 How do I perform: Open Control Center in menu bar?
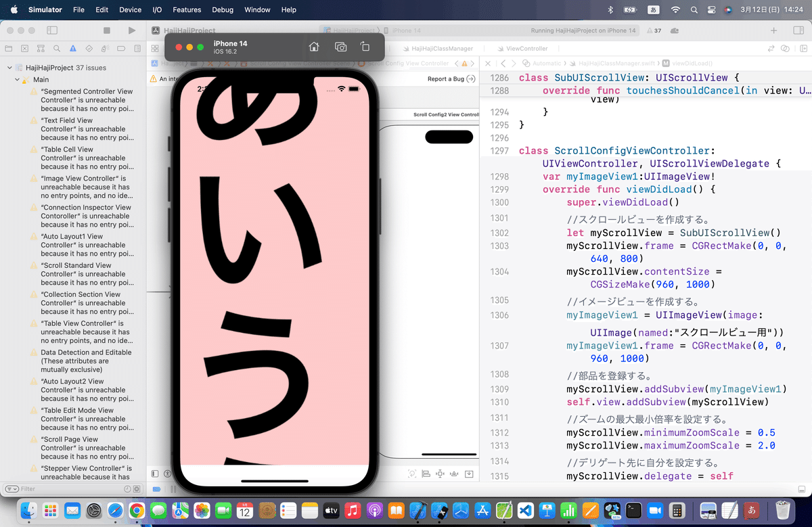click(x=711, y=10)
